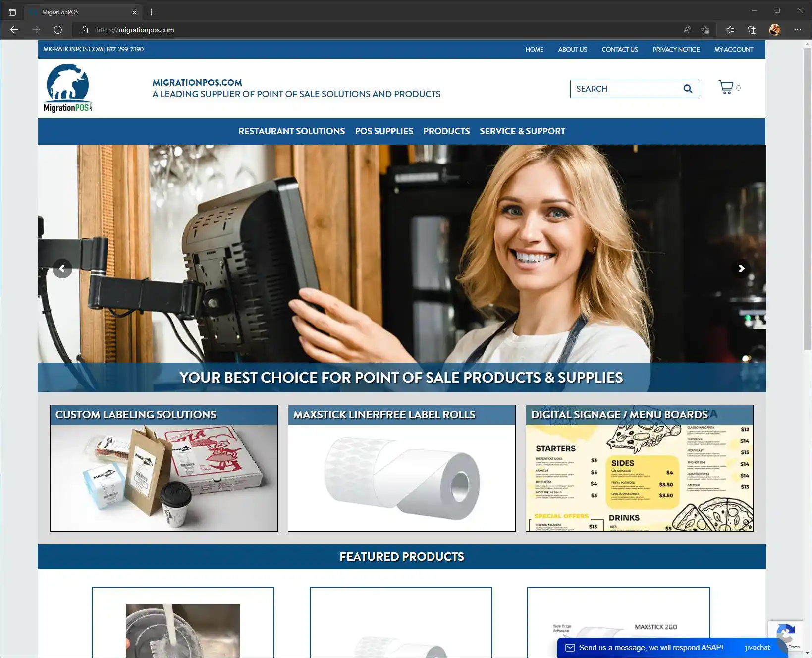The image size is (812, 658).
Task: Open the Contact Us page
Action: pos(619,50)
